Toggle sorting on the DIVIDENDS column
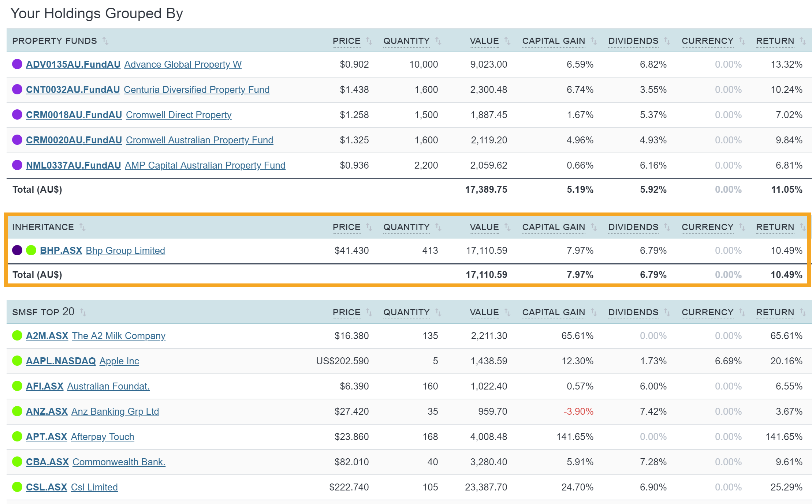This screenshot has height=504, width=812. point(668,41)
